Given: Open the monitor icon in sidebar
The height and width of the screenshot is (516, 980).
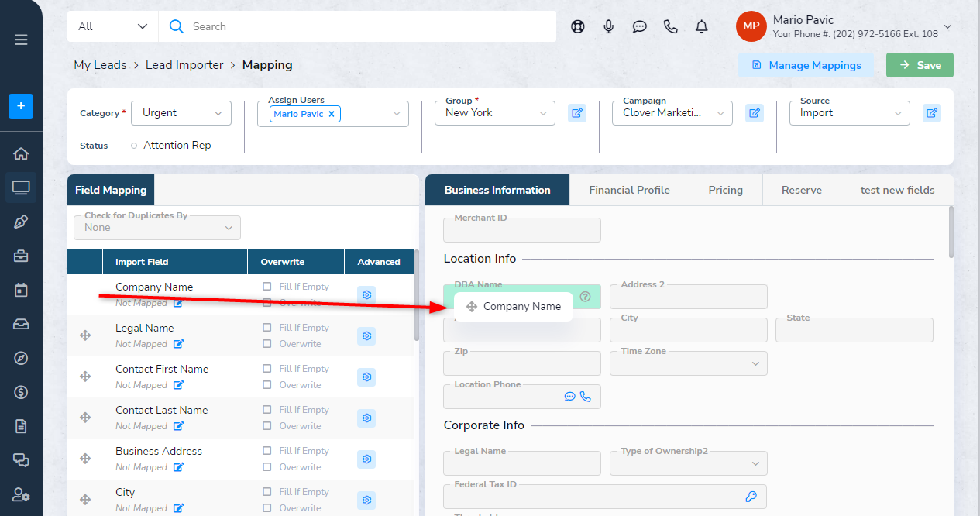Looking at the screenshot, I should (x=21, y=187).
